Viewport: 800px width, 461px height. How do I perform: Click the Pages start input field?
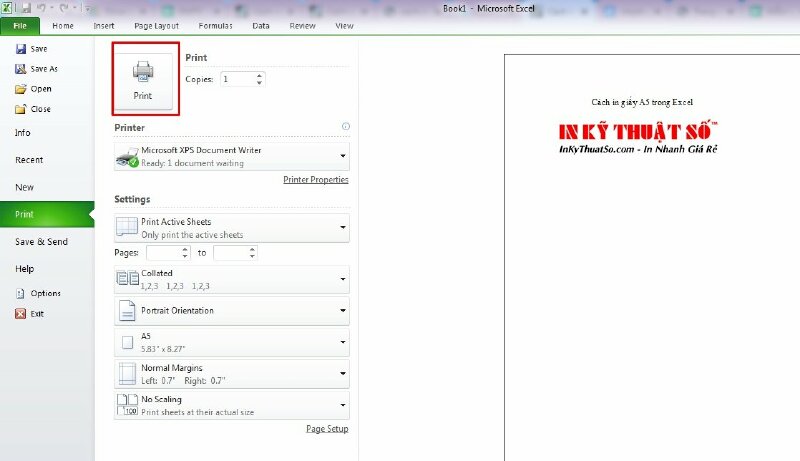(163, 252)
